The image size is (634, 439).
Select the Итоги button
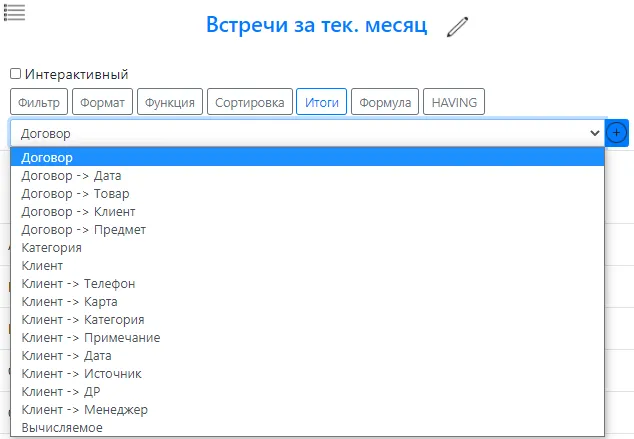[321, 102]
